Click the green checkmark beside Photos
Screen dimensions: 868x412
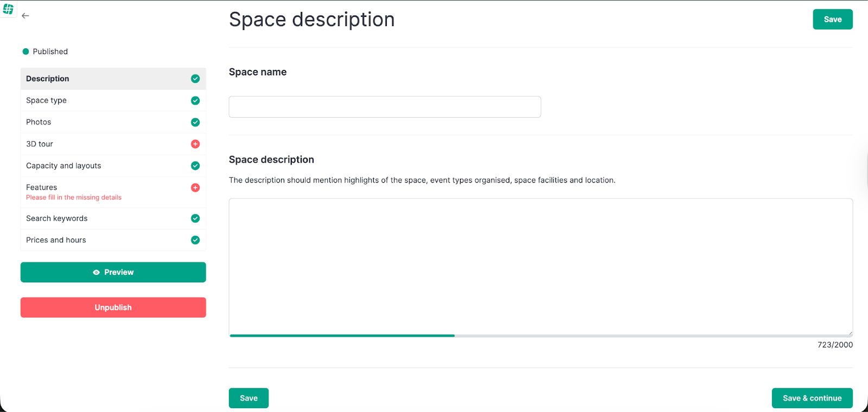coord(195,123)
